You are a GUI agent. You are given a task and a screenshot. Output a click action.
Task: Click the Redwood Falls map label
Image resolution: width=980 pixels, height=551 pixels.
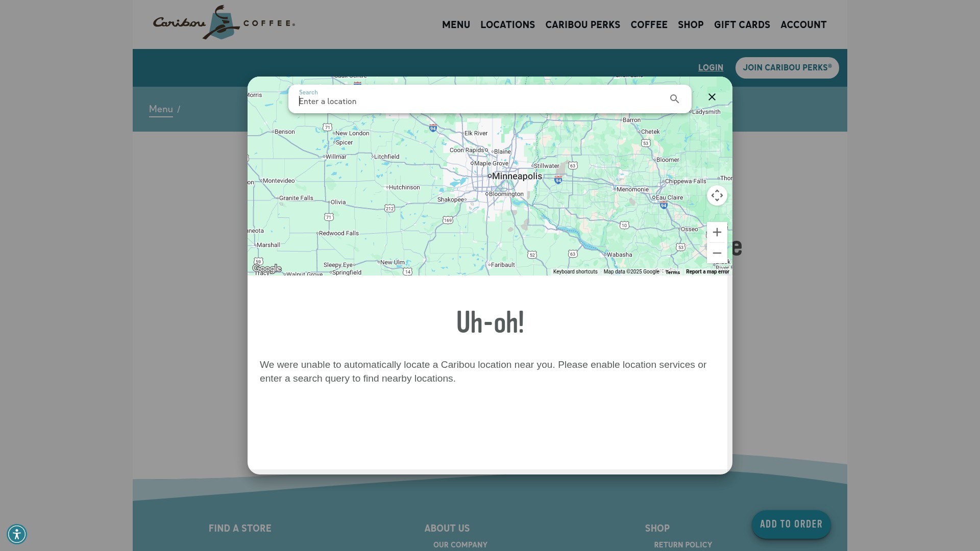pos(339,233)
